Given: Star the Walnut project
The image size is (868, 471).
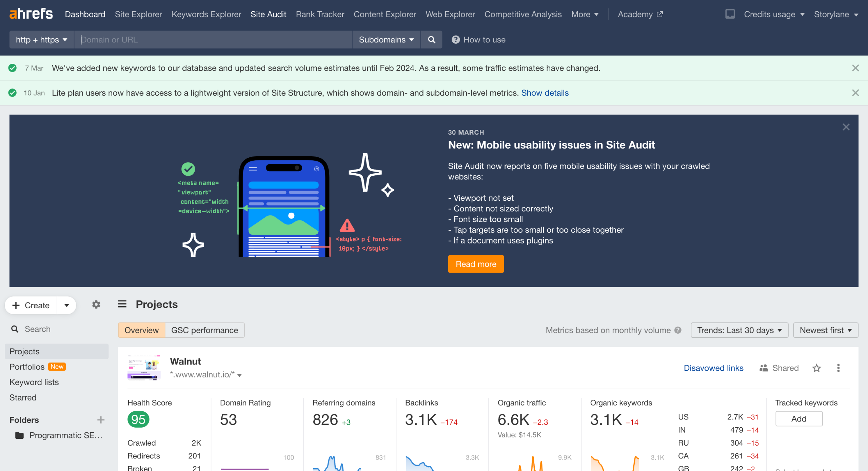Looking at the screenshot, I should [x=816, y=368].
